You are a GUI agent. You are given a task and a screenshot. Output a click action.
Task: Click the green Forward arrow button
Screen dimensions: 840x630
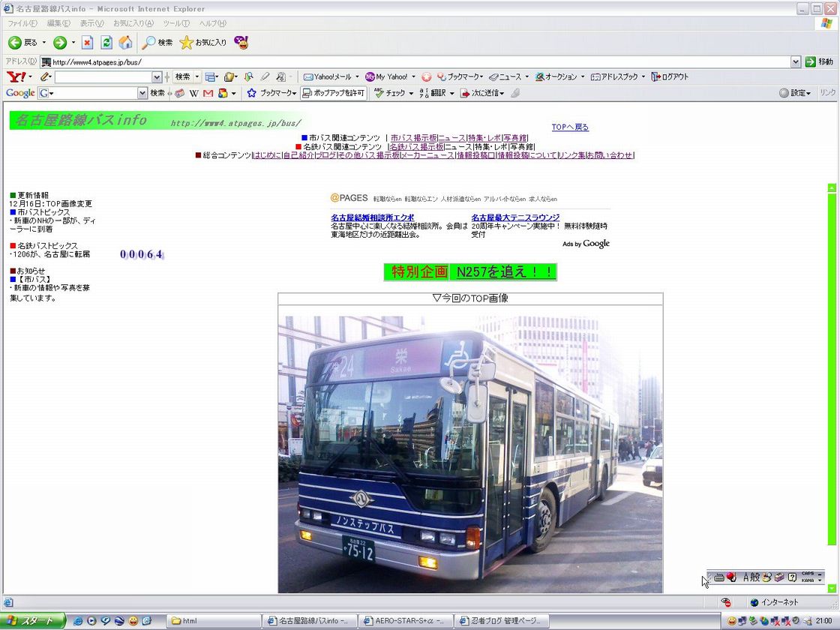point(60,42)
